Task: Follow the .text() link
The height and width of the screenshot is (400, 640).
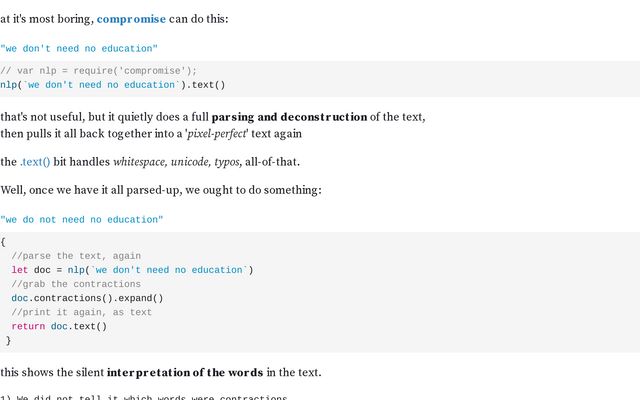Action: click(35, 162)
